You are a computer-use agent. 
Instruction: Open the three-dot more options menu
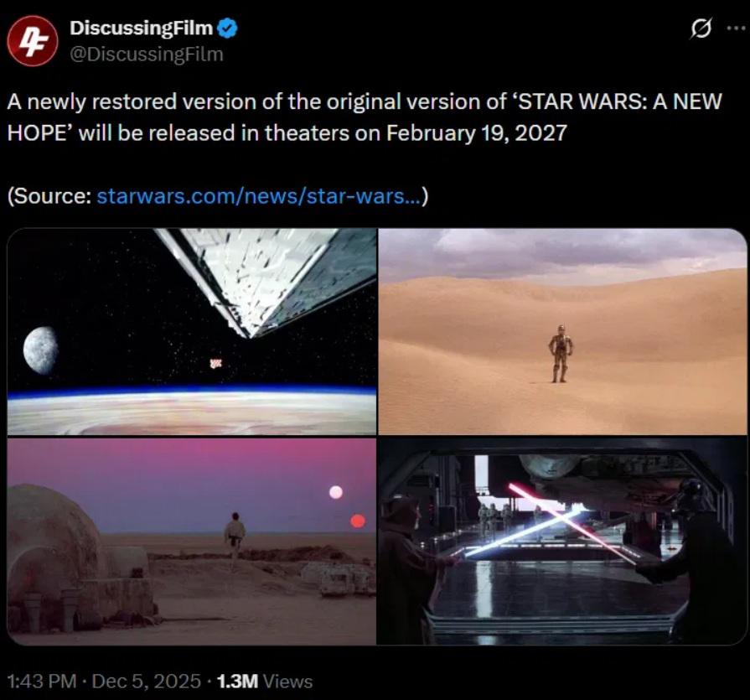(x=736, y=29)
